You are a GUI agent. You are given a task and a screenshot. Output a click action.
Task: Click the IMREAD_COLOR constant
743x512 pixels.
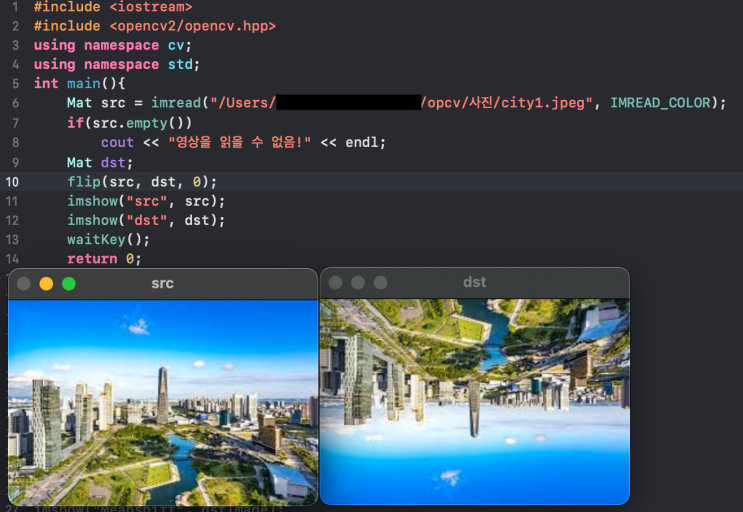[x=660, y=103]
